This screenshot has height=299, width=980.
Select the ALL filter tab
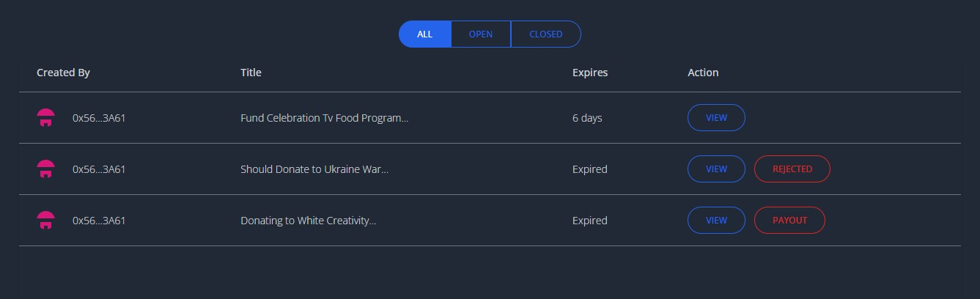tap(425, 34)
